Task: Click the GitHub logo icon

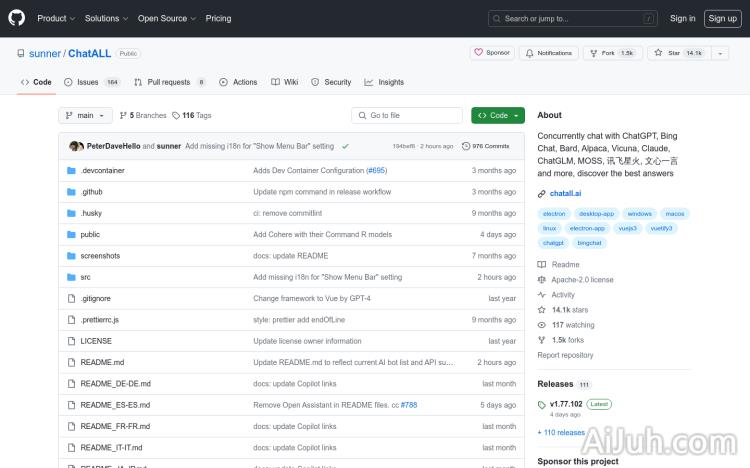Action: 16,18
